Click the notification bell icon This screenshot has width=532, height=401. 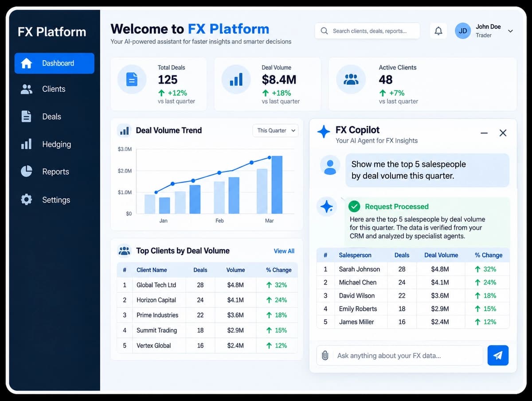[x=438, y=31]
